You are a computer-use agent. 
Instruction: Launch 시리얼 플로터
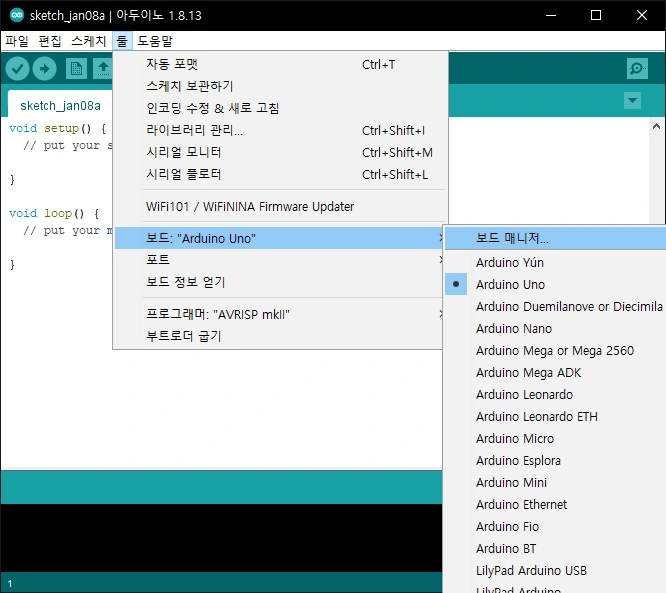click(x=281, y=175)
